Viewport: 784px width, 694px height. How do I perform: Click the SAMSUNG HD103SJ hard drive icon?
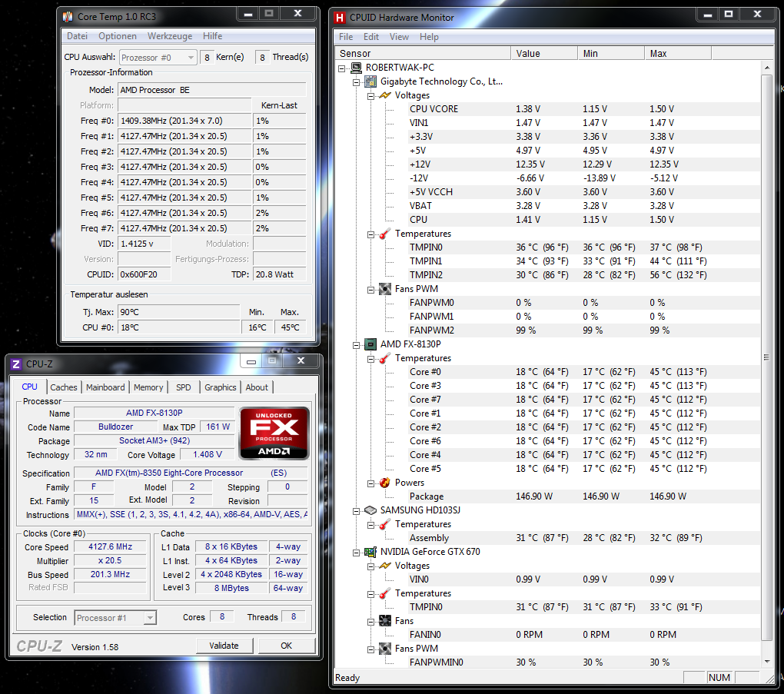tap(370, 510)
